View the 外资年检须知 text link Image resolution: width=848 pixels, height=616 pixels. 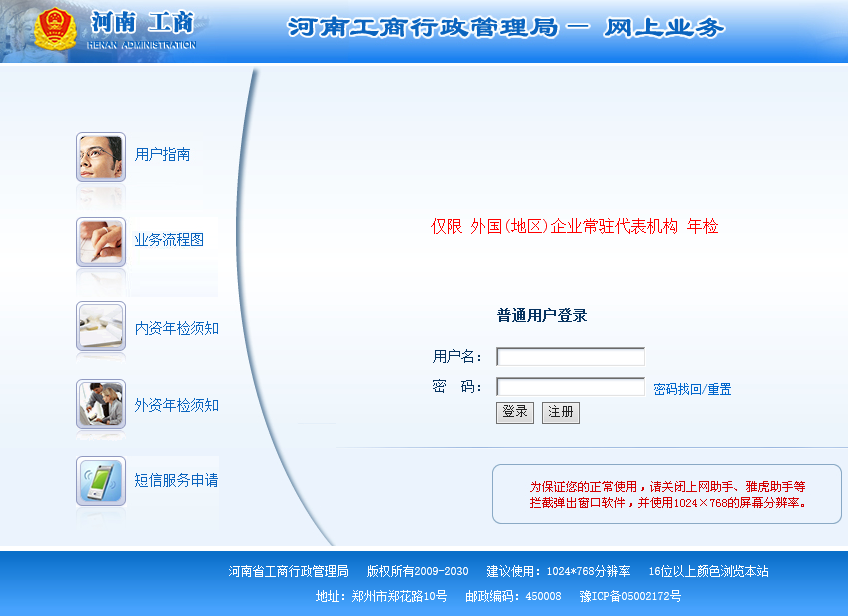pos(176,405)
